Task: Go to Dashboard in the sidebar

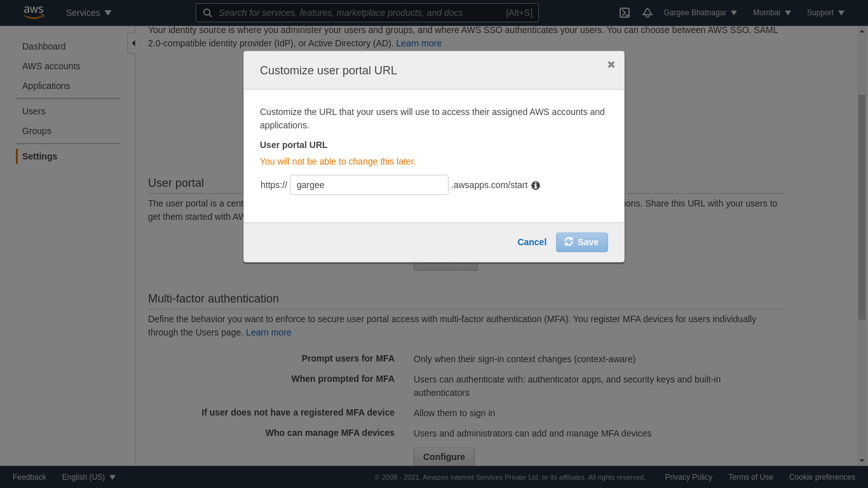Action: [44, 46]
